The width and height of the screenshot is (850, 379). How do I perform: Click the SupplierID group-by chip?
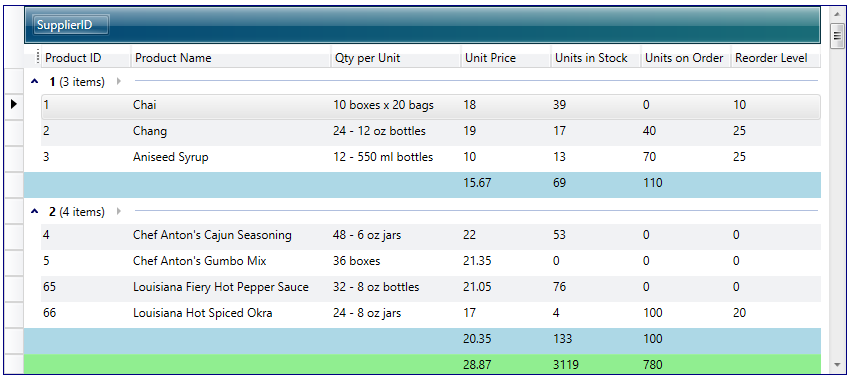click(72, 24)
